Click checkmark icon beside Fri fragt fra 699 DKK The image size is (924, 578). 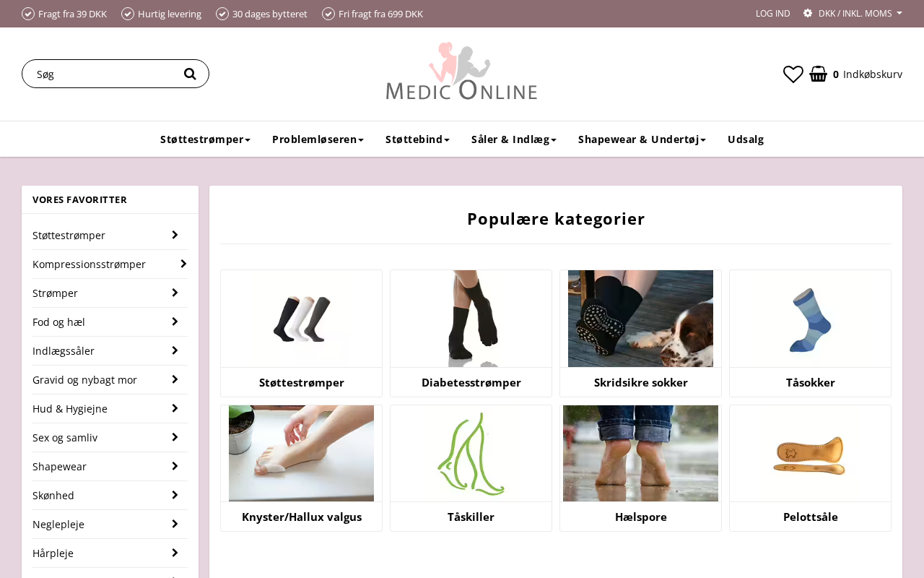(328, 14)
